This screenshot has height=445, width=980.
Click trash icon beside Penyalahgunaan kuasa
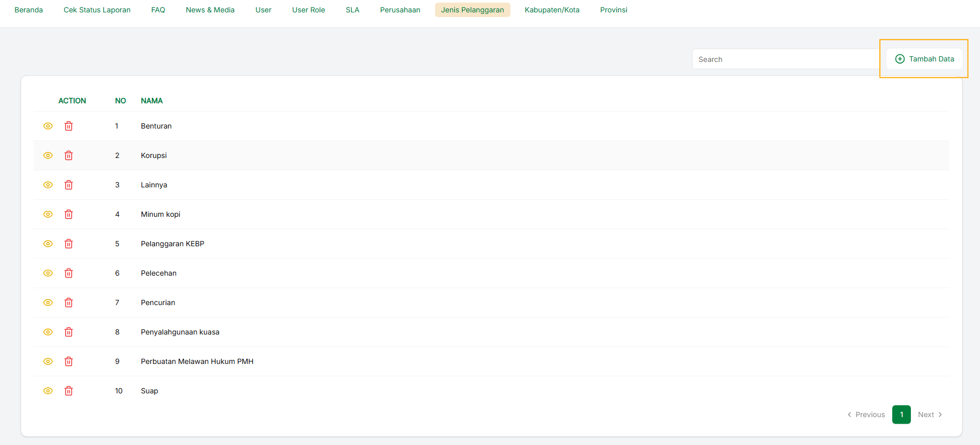click(69, 332)
